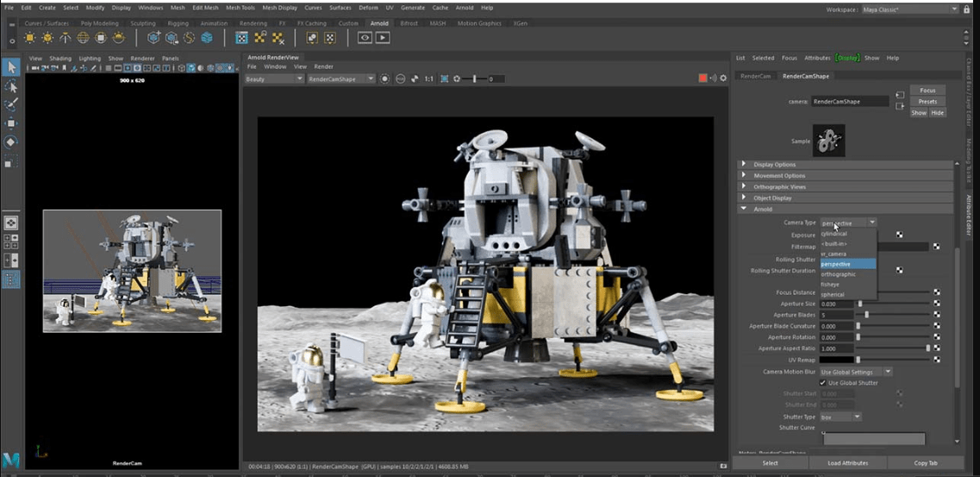Click the Load Attributes button
Viewport: 980px width, 477px height.
point(848,463)
